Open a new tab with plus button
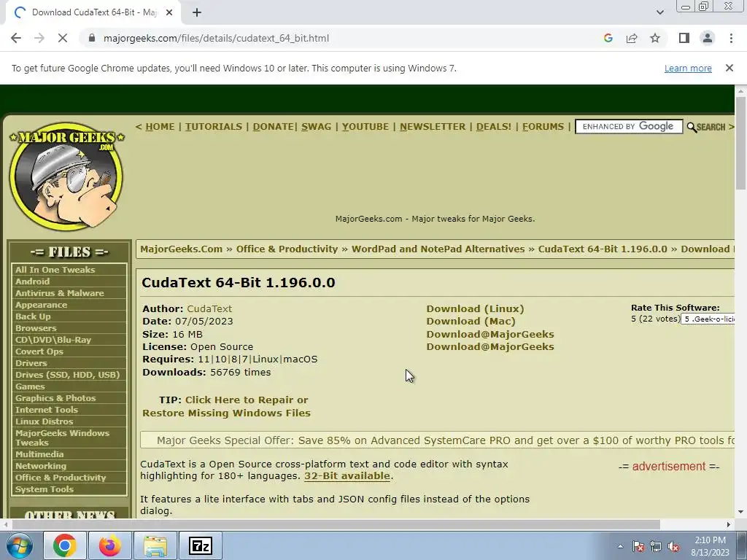The height and width of the screenshot is (560, 747). (197, 13)
